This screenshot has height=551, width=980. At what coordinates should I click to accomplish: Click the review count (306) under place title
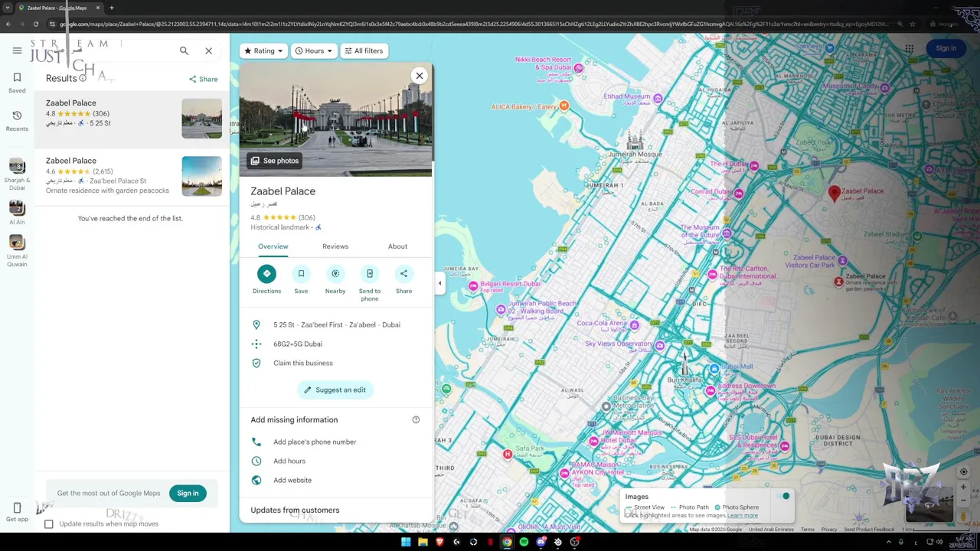pos(306,217)
